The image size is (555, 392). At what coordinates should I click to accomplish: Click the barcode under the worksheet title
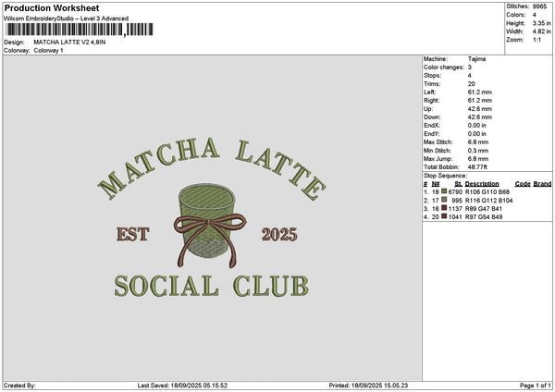(80, 30)
